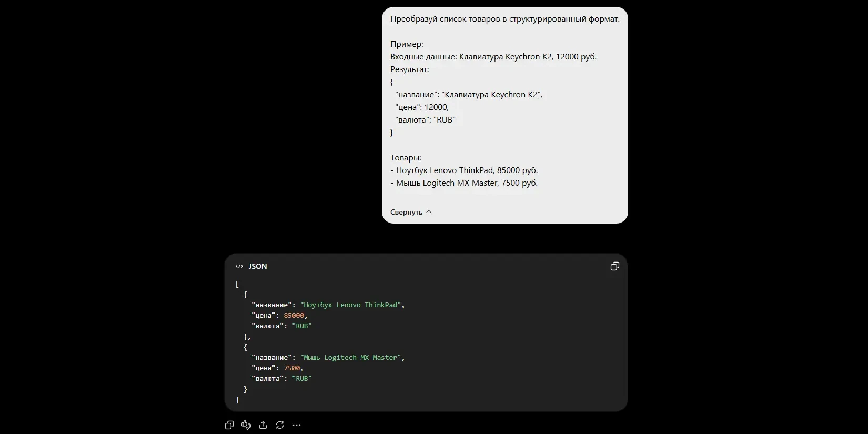Rate the response with thumbs feedback icon
The height and width of the screenshot is (434, 868).
pyautogui.click(x=246, y=425)
